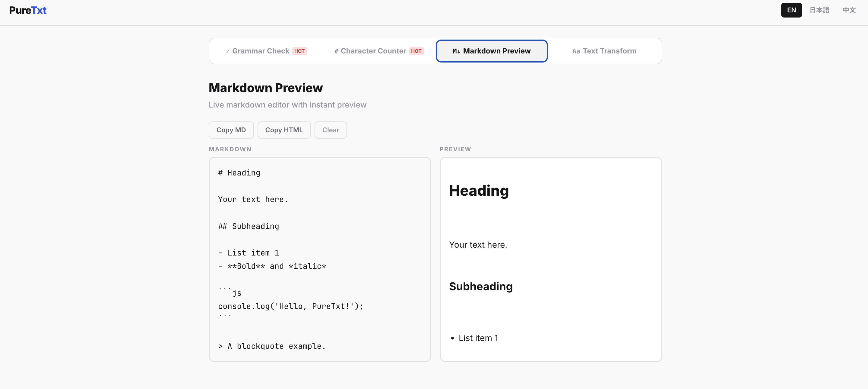Screen dimensions: 868x389
Task: Click the Copy MD button
Action: tap(231, 130)
